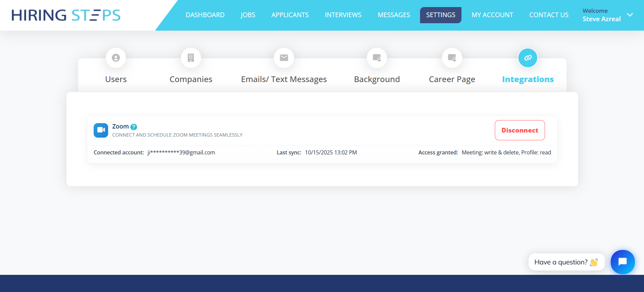Click the Users person icon

point(116,58)
